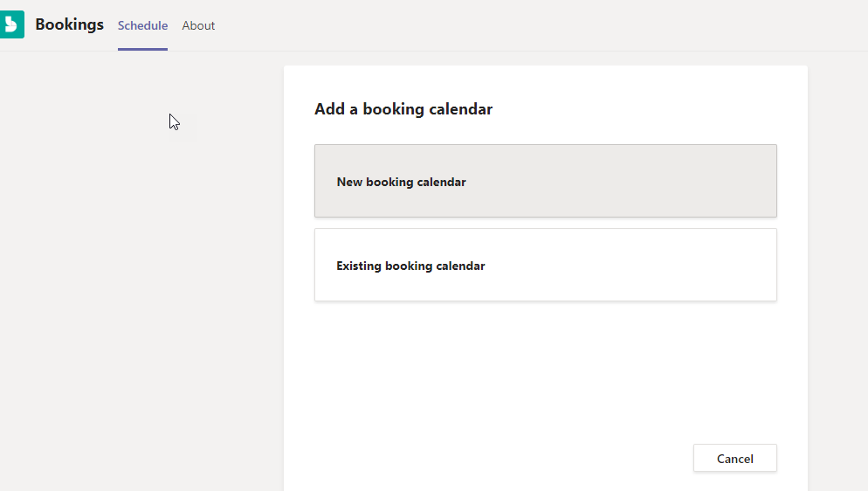Click the green Bookings app icon
Screen dimensions: 868x491
coord(11,24)
